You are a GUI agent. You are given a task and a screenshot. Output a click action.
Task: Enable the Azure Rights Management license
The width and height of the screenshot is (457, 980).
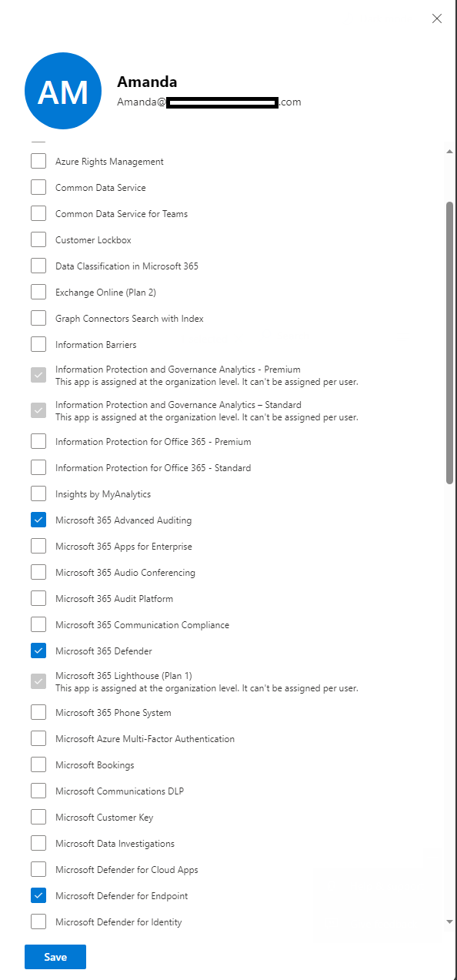(x=38, y=160)
